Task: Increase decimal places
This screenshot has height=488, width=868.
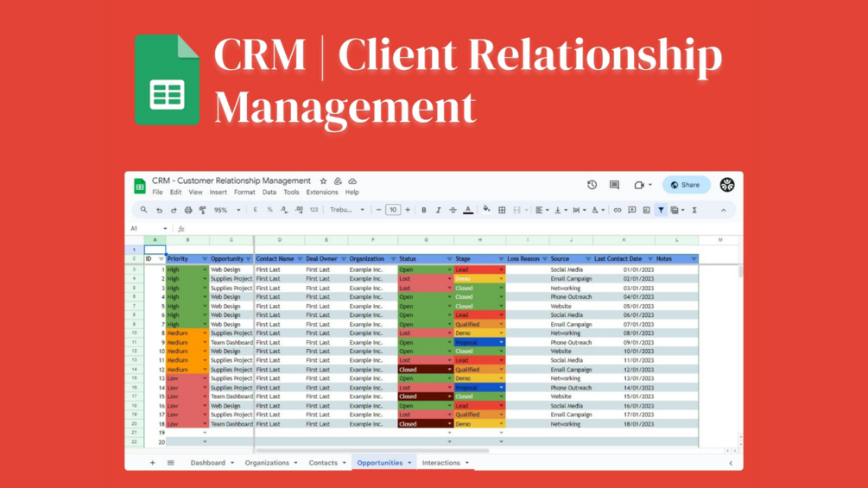Action: (299, 210)
